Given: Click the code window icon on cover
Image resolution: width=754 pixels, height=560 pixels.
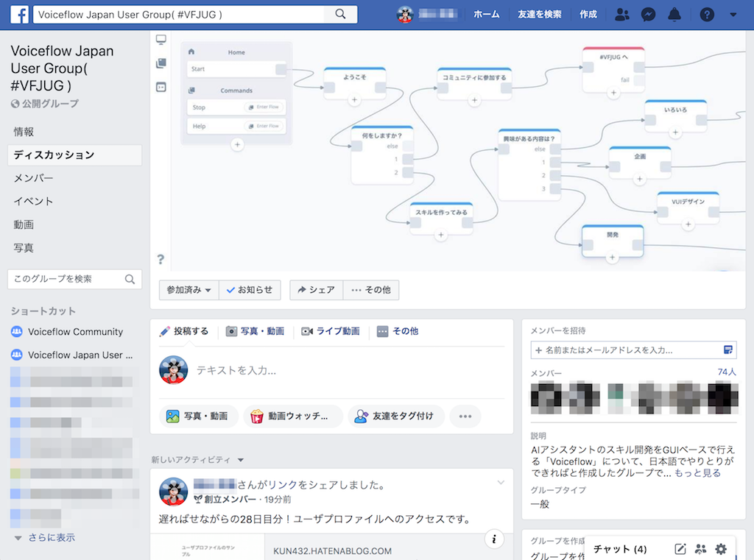Looking at the screenshot, I should click(x=161, y=87).
